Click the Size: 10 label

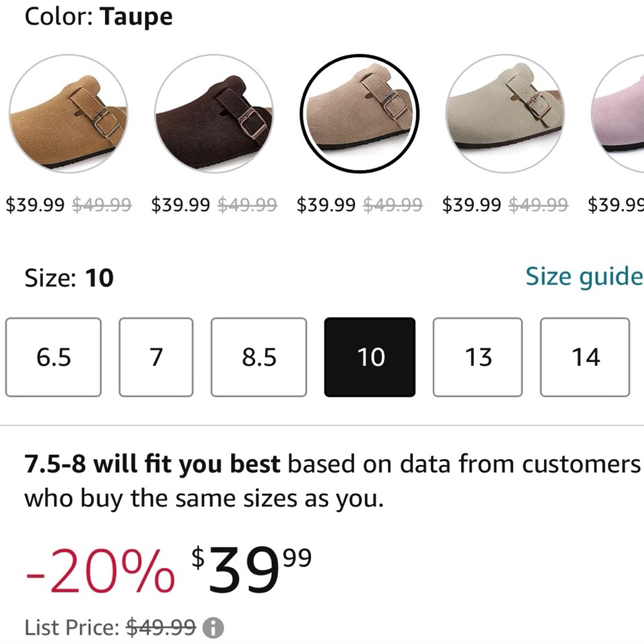pos(68,278)
